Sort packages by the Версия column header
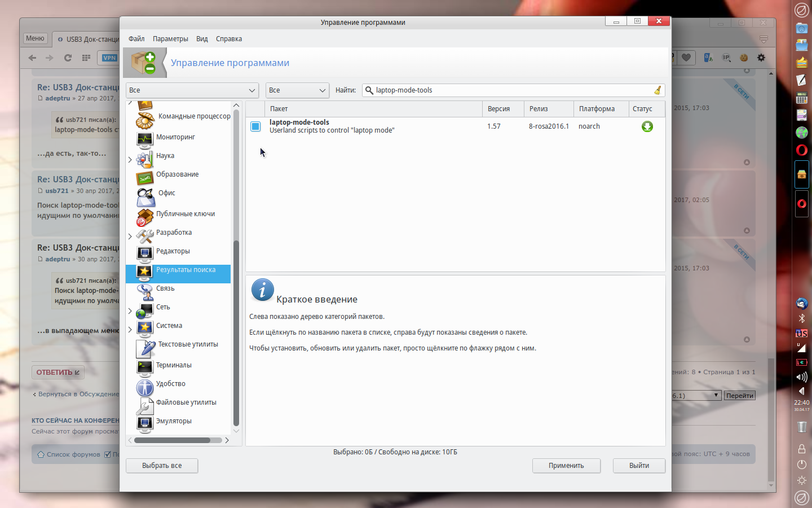 point(503,109)
